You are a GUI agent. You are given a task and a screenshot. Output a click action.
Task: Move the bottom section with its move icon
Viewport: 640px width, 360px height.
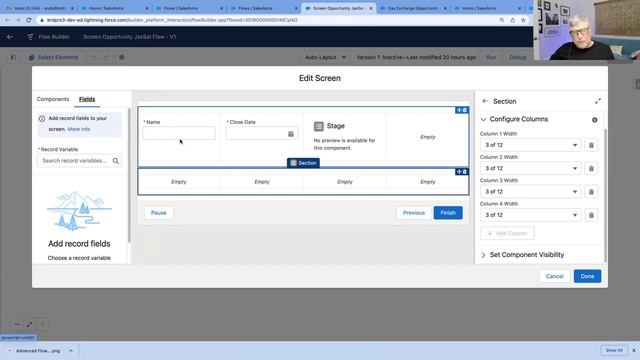459,172
